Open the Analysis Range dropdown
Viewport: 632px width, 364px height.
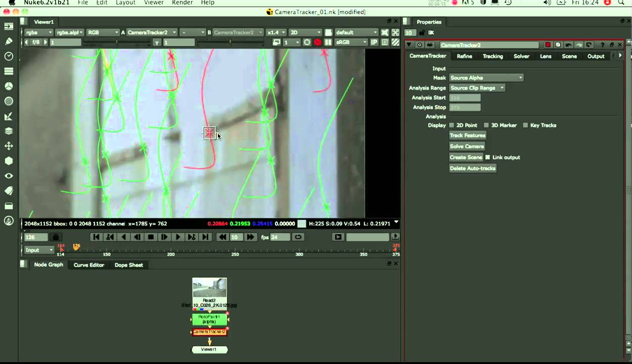click(477, 88)
